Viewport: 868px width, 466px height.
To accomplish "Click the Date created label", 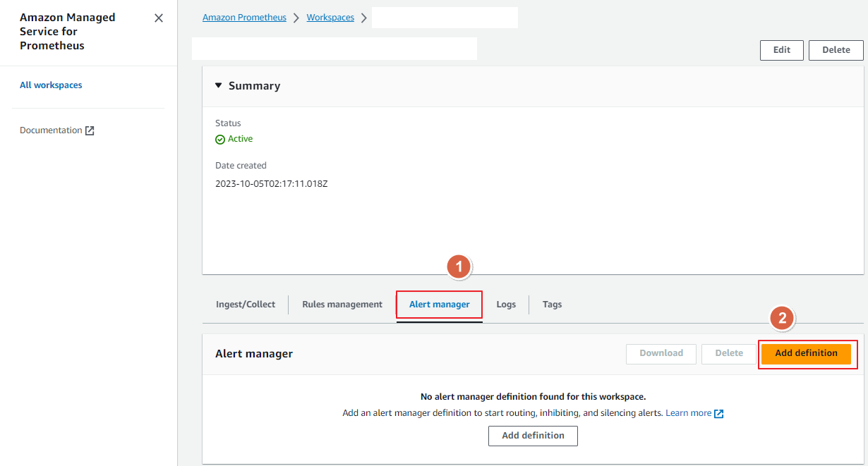I will point(241,166).
